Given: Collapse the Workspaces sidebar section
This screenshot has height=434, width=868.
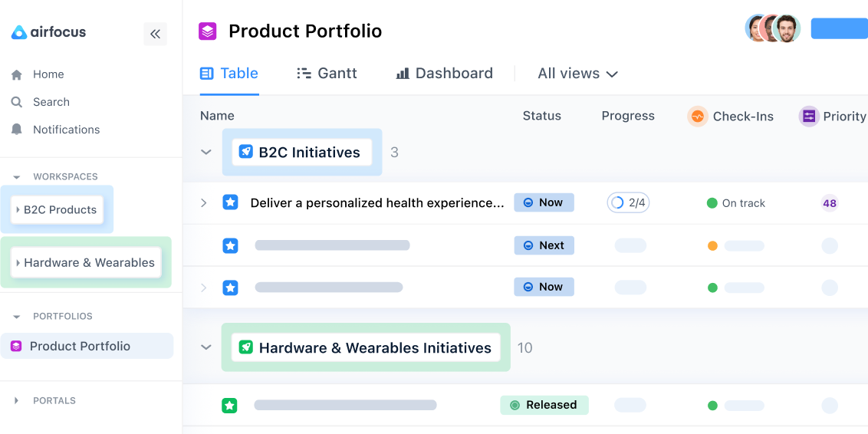Looking at the screenshot, I should point(17,176).
